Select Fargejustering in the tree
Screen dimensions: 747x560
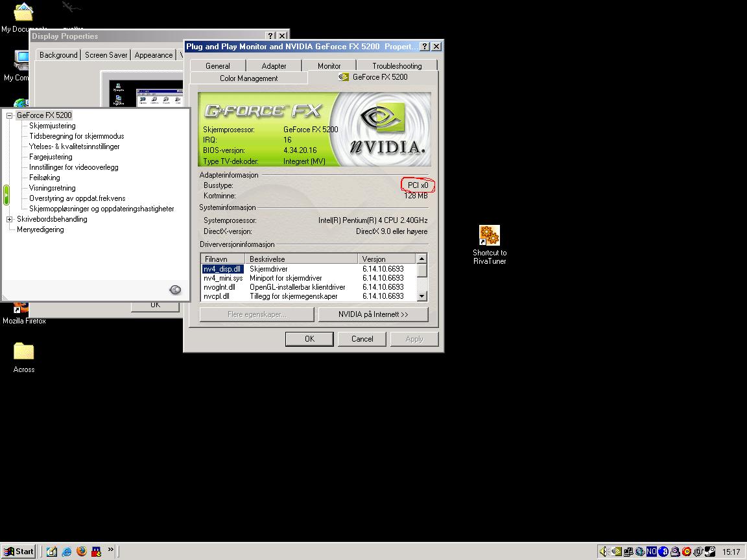[x=51, y=157]
